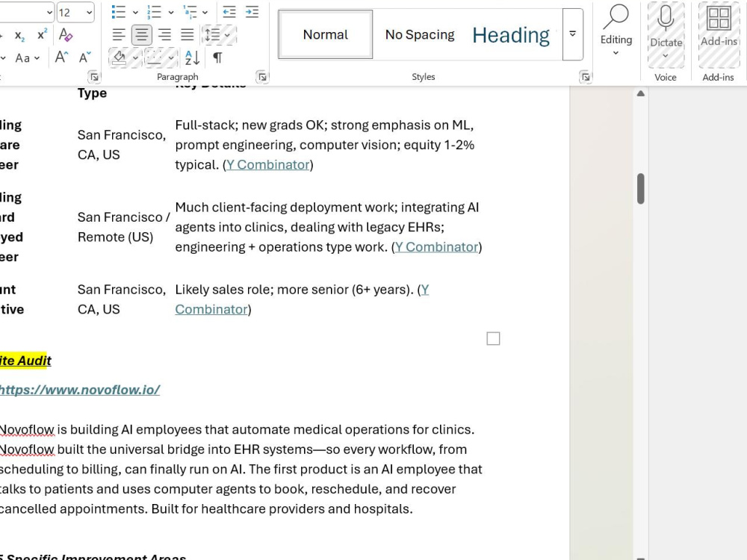Justify the paragraph text

click(x=187, y=35)
